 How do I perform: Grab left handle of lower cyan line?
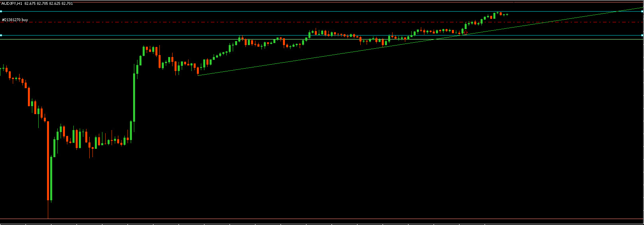pos(1,36)
